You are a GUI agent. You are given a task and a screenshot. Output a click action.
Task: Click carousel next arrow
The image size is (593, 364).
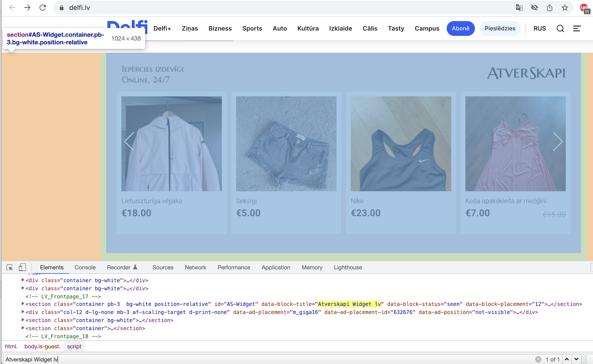(558, 141)
